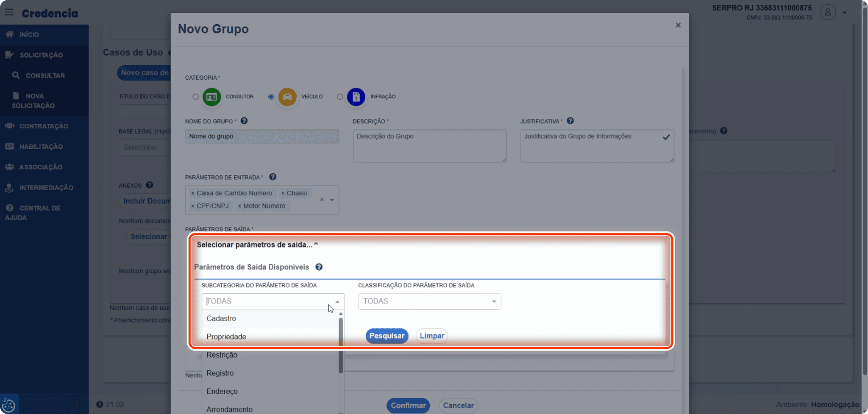The image size is (868, 414).
Task: Click help icon for Parâmetros de Saída Disponíveis
Action: coord(319,267)
